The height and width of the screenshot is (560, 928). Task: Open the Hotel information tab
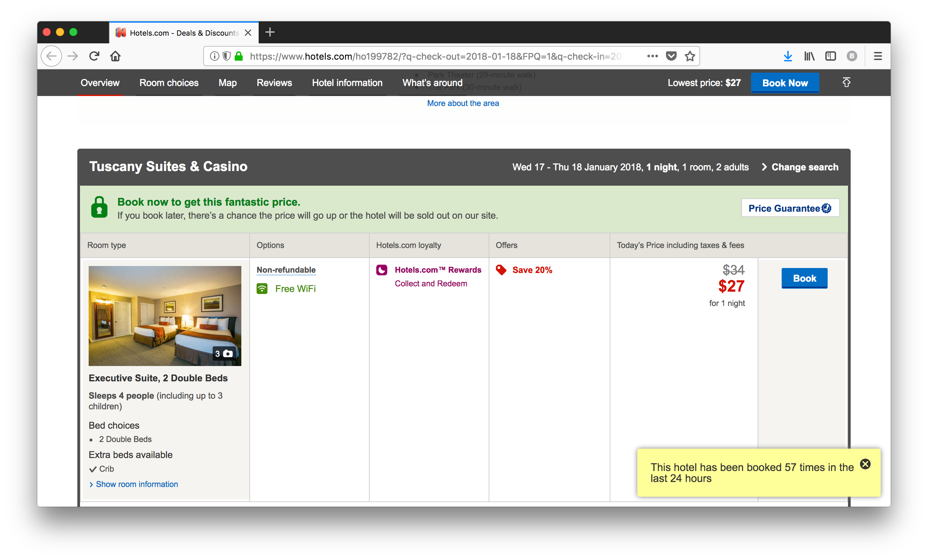pos(347,83)
